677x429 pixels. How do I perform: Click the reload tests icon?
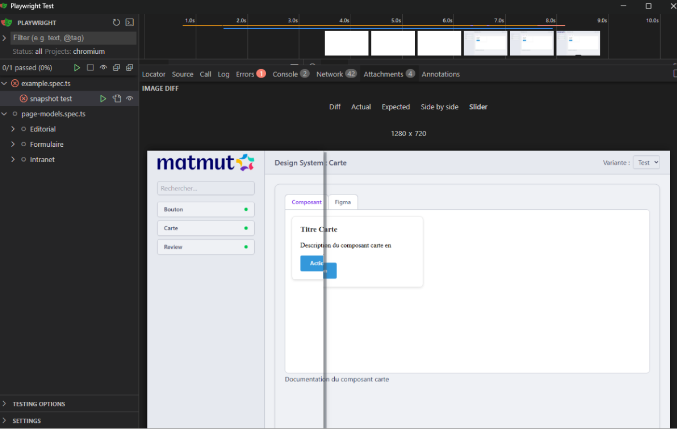[x=116, y=21]
